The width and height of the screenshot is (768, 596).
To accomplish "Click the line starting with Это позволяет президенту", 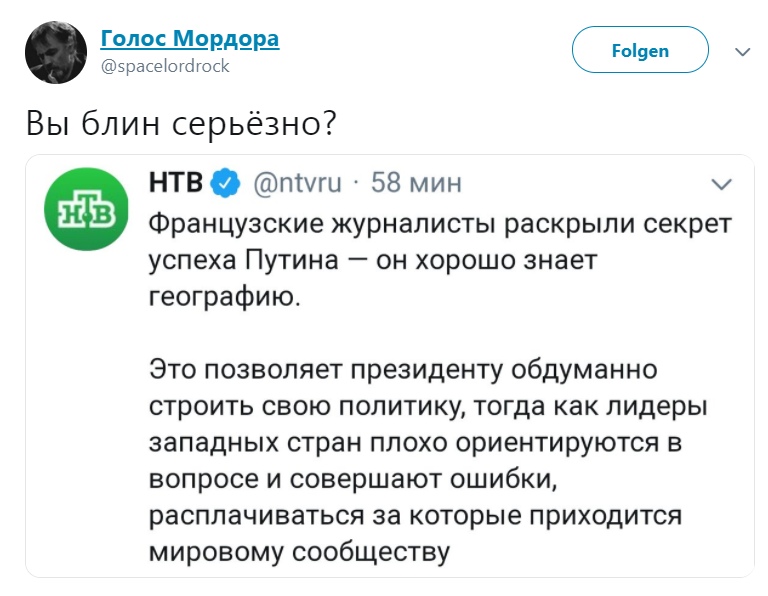I will pos(403,371).
